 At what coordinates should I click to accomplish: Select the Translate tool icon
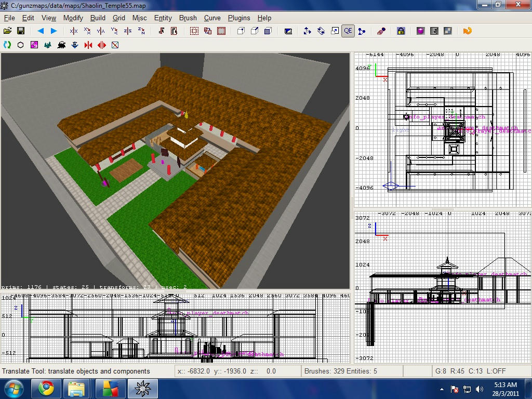[307, 31]
